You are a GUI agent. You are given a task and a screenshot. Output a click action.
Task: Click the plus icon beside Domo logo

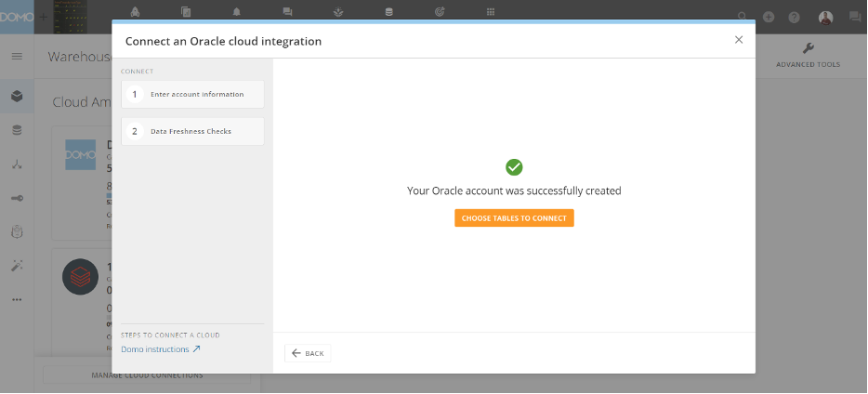coord(43,17)
